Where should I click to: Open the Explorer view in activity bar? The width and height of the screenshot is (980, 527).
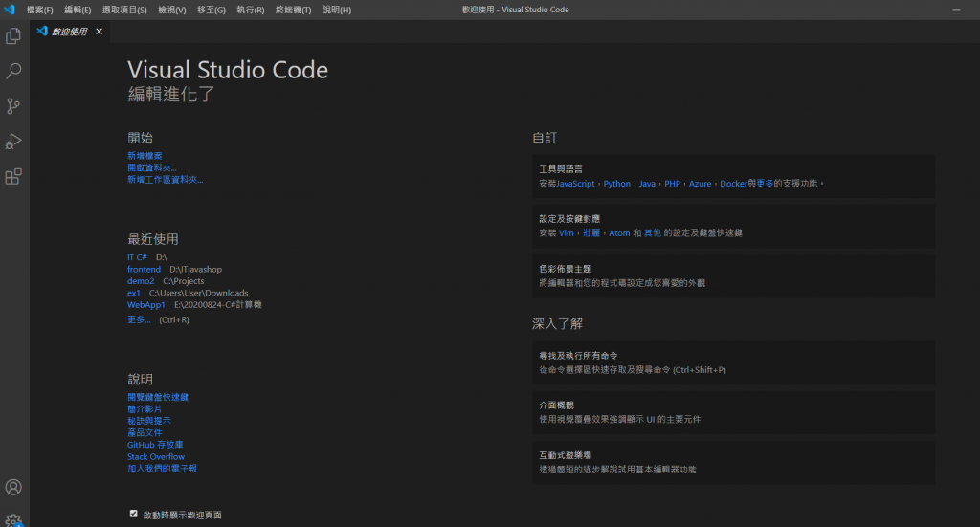tap(13, 36)
